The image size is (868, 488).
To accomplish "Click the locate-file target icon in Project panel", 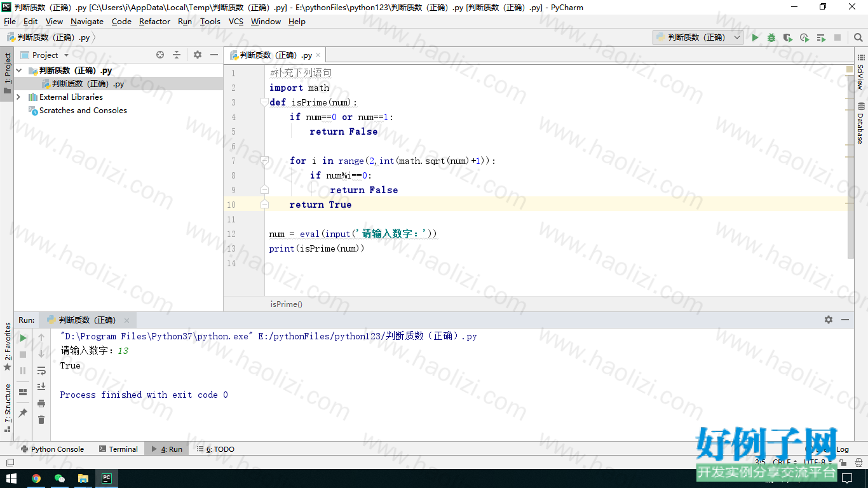I will [160, 55].
